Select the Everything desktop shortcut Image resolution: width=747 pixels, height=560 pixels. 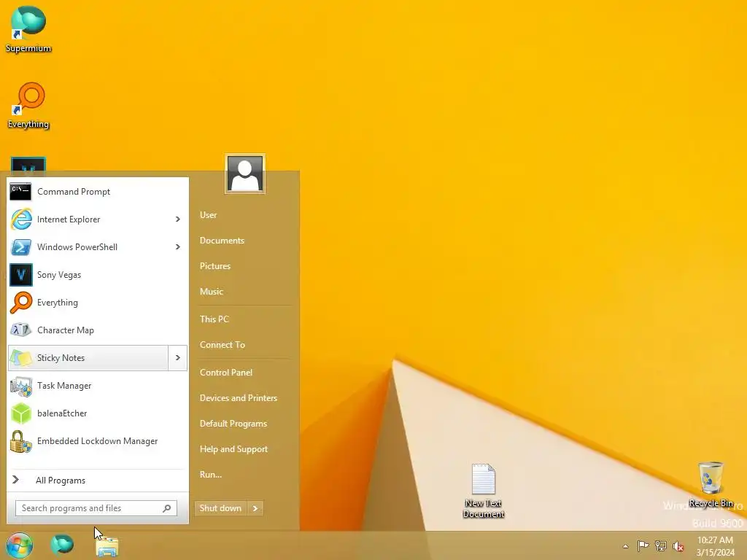(x=28, y=106)
